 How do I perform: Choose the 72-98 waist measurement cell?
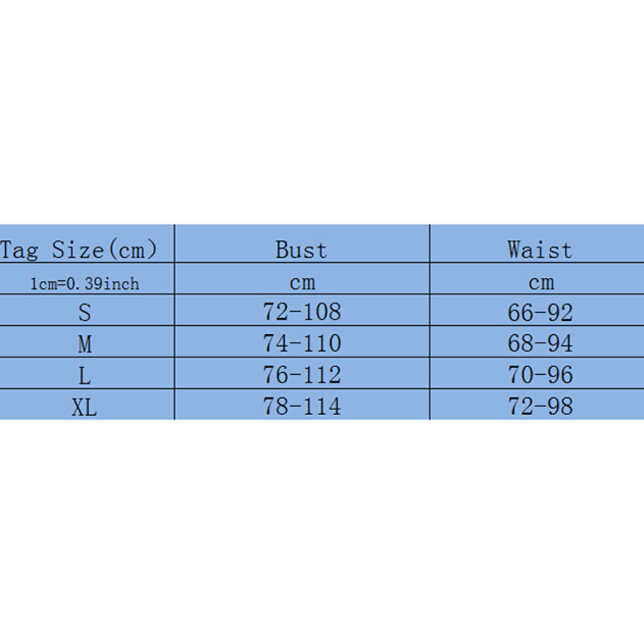click(x=540, y=406)
